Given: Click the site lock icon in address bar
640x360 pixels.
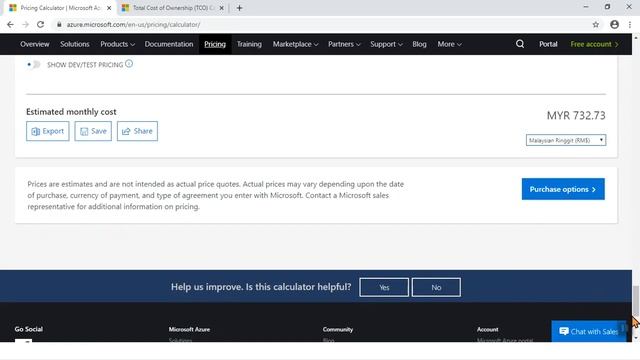Looking at the screenshot, I should click(x=59, y=24).
